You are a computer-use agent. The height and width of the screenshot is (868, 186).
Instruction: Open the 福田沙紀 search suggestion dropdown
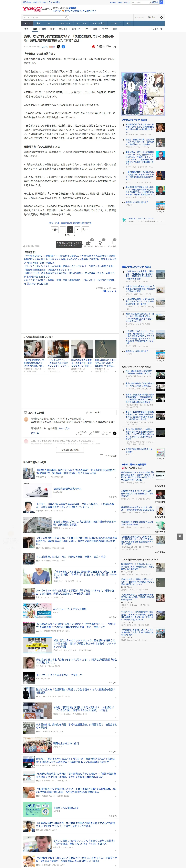pos(154,2)
